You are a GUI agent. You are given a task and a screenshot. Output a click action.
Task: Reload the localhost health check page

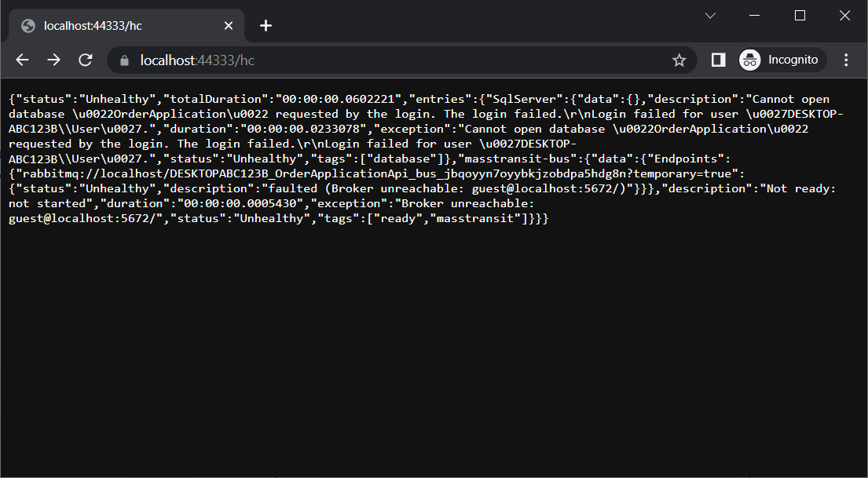coord(86,60)
